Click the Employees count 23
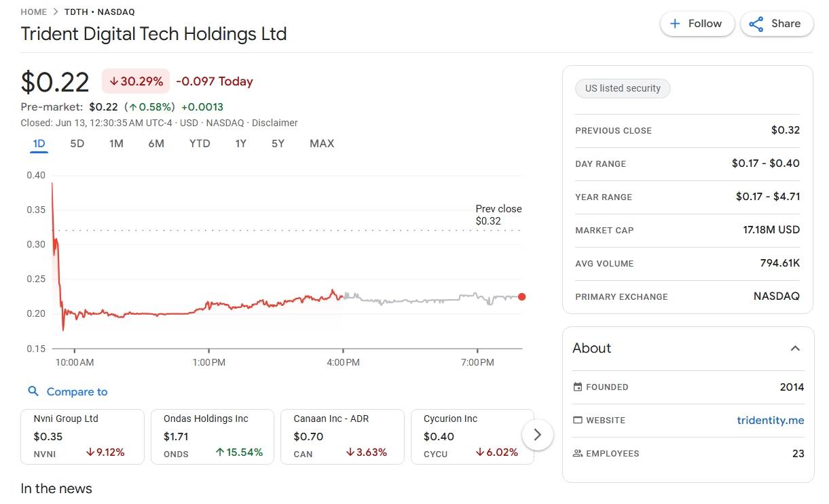 [798, 454]
